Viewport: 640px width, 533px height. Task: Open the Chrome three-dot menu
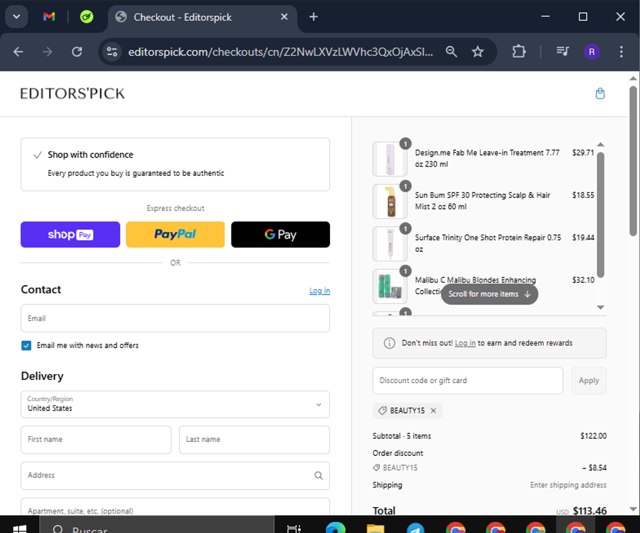(x=621, y=52)
